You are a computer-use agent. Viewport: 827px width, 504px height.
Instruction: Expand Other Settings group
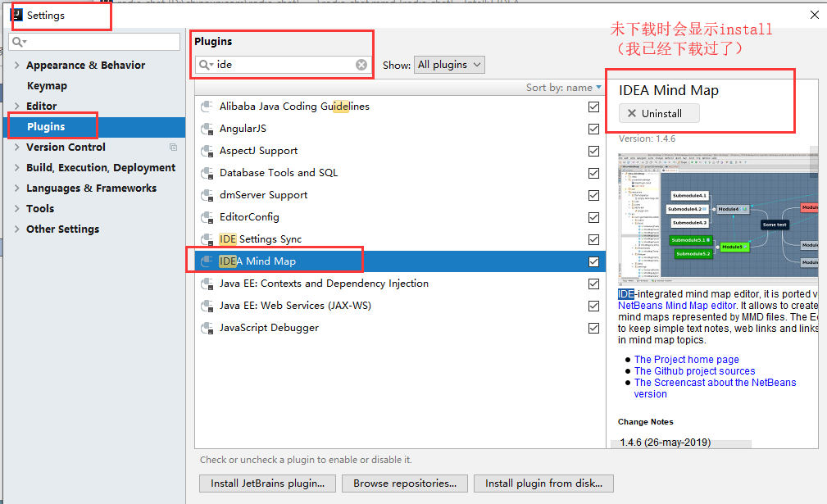[17, 229]
